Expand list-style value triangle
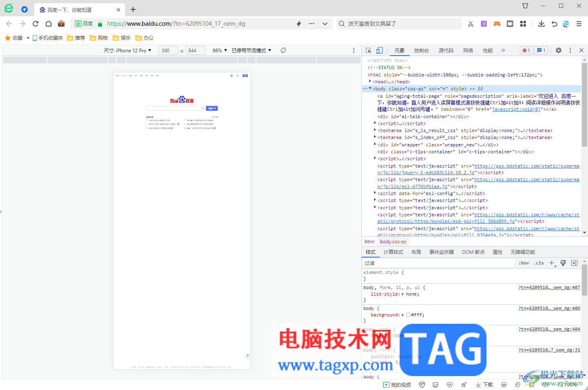 403,294
